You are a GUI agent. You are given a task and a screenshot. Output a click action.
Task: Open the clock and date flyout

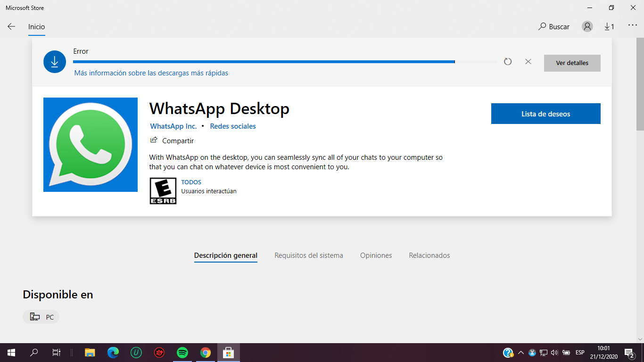(604, 353)
